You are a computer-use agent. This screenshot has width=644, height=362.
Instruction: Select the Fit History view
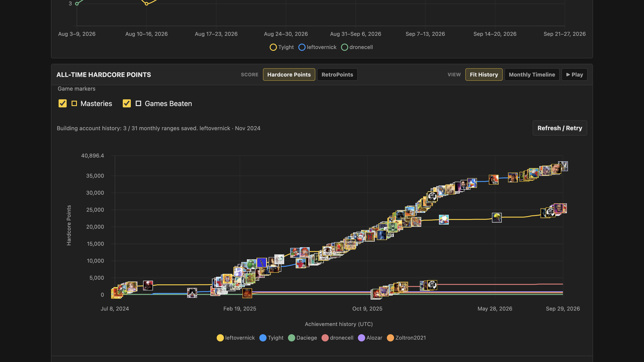484,75
